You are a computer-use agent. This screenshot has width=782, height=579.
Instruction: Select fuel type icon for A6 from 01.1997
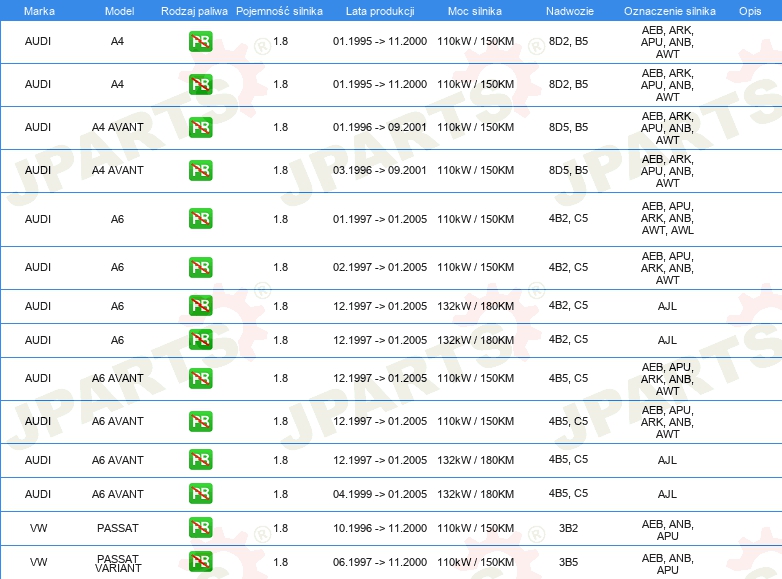[x=200, y=218]
